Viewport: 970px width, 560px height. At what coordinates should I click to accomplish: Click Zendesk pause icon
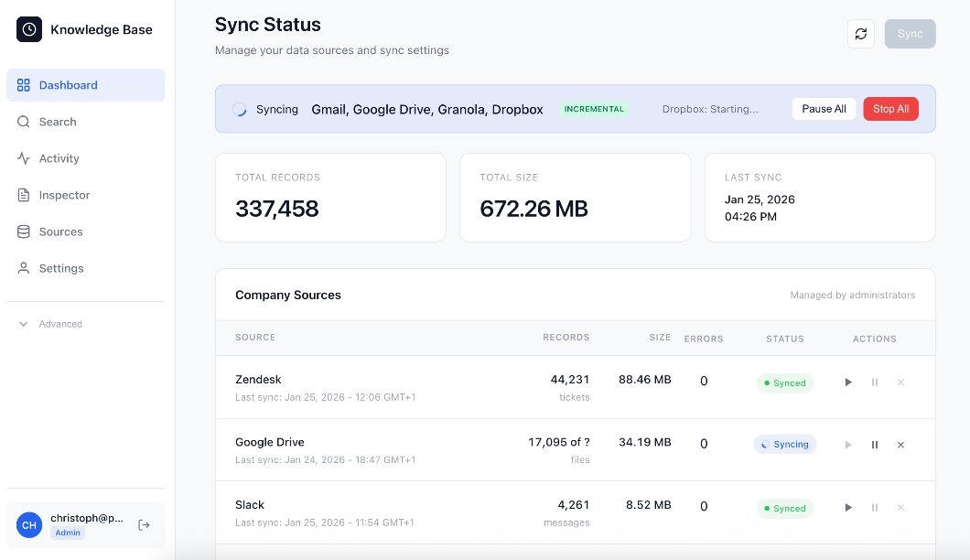[875, 382]
